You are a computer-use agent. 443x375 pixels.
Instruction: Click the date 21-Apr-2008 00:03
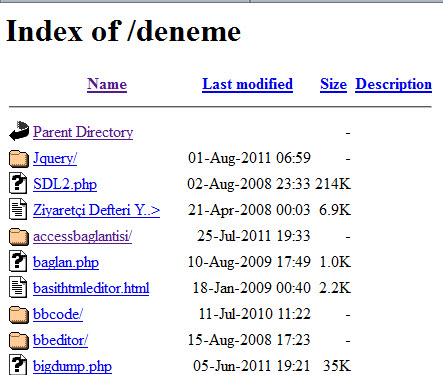(x=249, y=210)
